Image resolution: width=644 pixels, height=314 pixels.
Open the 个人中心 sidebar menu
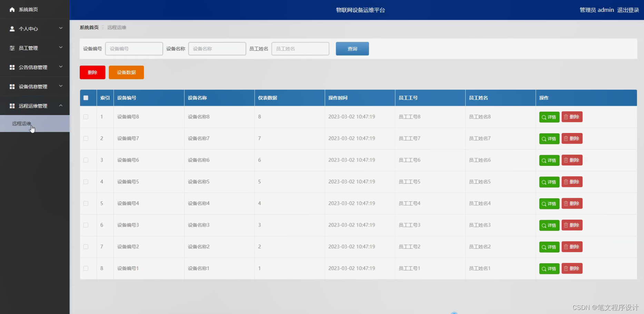35,29
